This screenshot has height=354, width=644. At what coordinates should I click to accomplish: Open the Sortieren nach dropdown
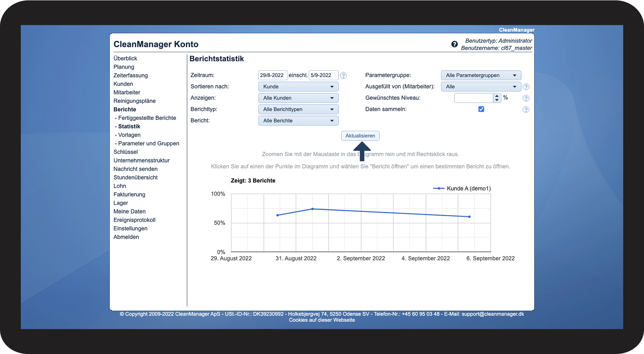tap(298, 87)
